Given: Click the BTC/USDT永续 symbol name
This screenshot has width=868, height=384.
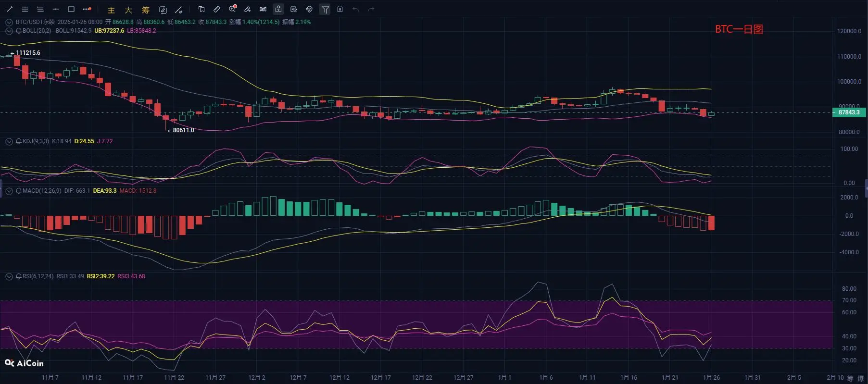Looking at the screenshot, I should coord(35,22).
